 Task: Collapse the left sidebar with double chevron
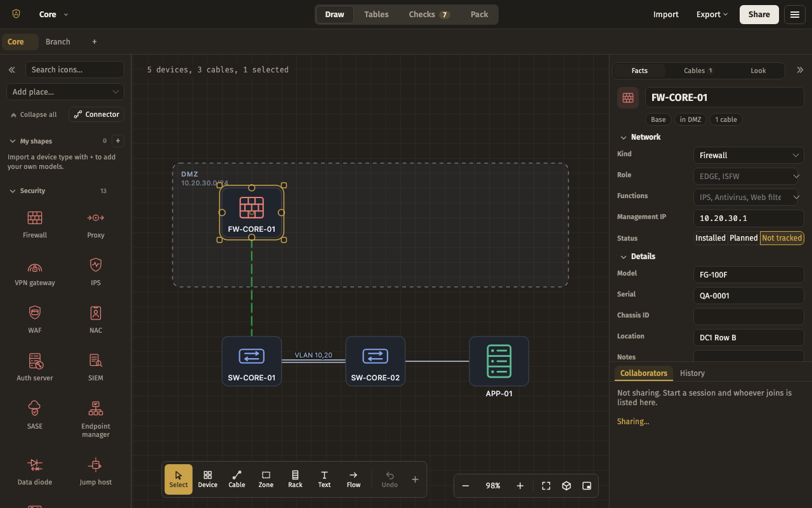pyautogui.click(x=11, y=70)
